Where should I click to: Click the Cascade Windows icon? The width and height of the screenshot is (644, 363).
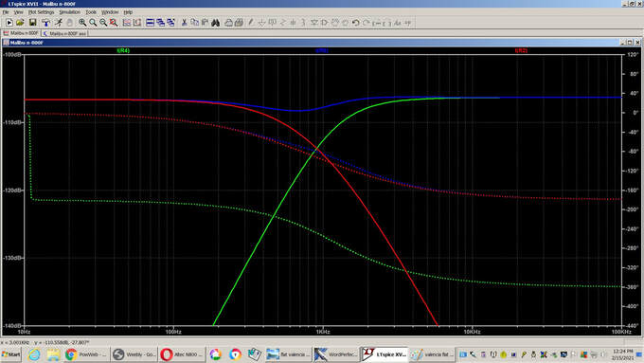(x=161, y=23)
